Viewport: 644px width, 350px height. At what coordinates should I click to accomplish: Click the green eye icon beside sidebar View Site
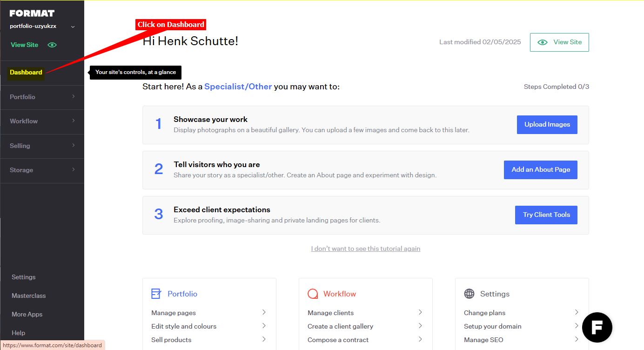click(x=52, y=45)
